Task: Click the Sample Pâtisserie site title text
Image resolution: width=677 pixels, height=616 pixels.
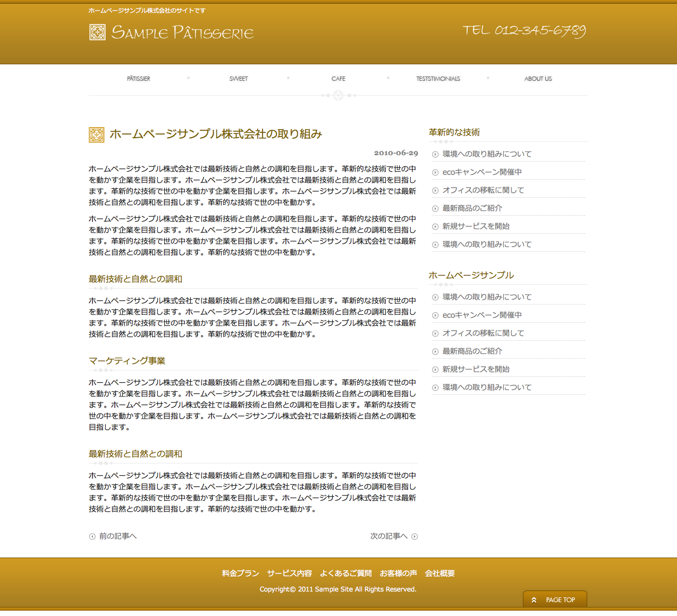Action: coord(182,33)
